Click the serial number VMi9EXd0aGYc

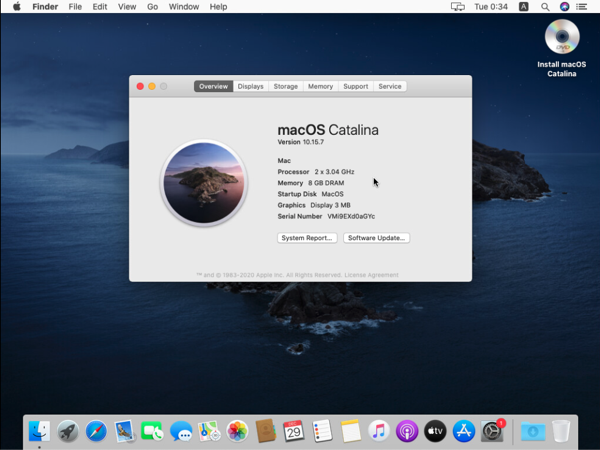coord(351,216)
